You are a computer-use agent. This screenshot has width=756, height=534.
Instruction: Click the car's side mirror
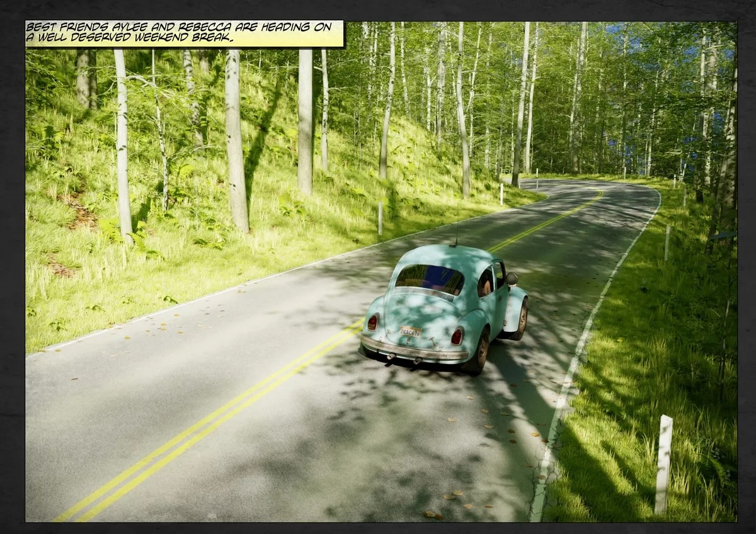[x=512, y=278]
